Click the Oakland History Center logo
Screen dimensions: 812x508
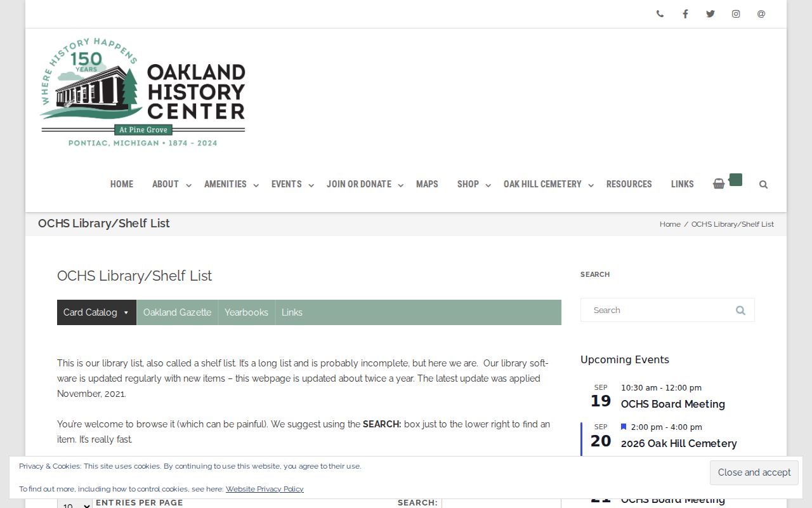(x=143, y=93)
